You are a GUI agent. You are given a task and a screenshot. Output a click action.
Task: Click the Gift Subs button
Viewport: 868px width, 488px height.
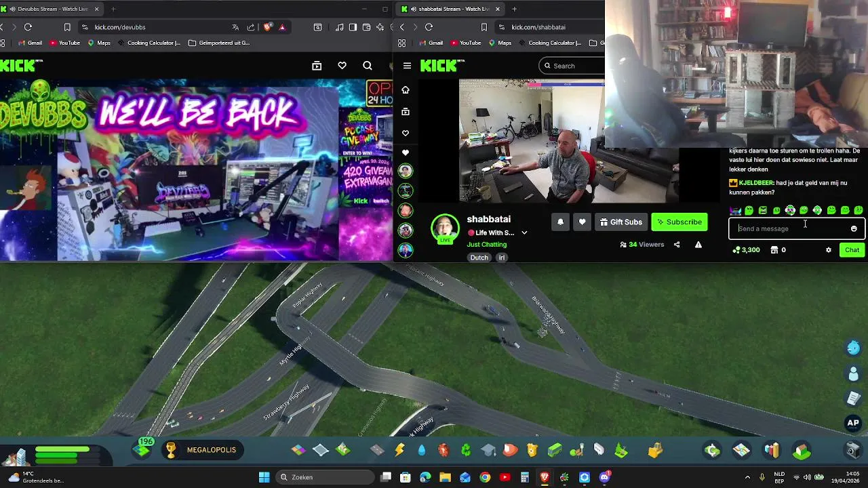620,222
